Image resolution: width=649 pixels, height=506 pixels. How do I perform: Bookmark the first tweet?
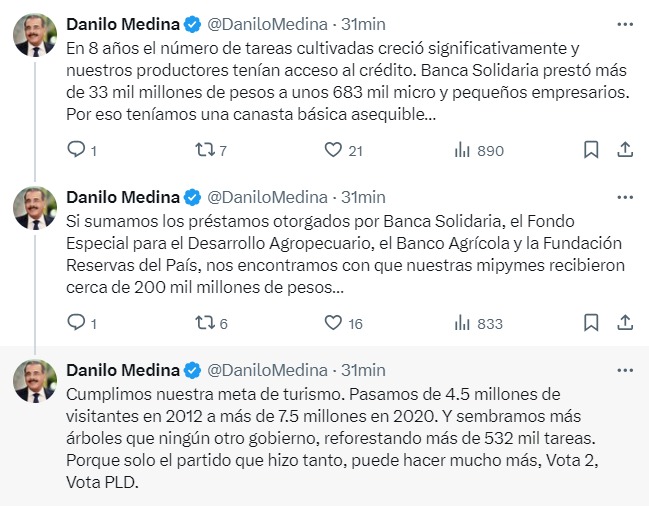pyautogui.click(x=591, y=150)
